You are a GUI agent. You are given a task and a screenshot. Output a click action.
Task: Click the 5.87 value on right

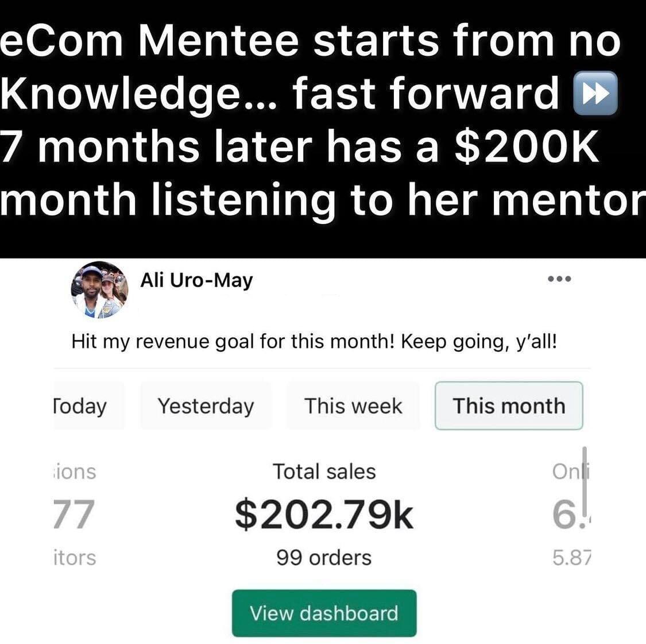(571, 557)
